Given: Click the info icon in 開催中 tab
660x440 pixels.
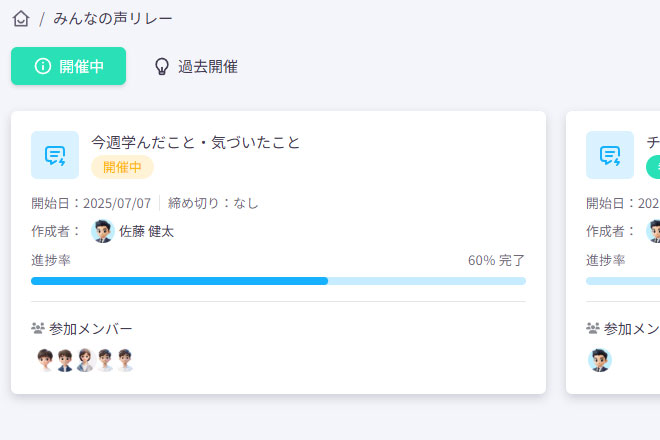Looking at the screenshot, I should 43,66.
